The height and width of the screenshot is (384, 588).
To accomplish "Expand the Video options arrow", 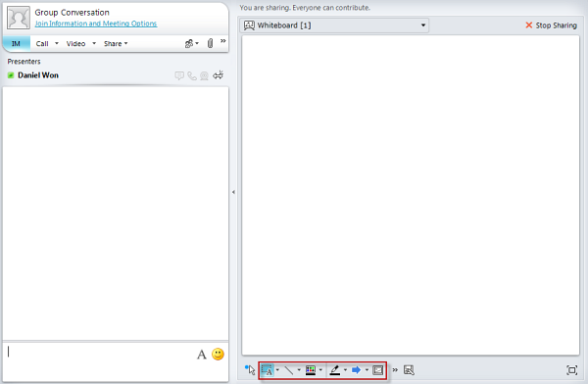I will (x=94, y=43).
